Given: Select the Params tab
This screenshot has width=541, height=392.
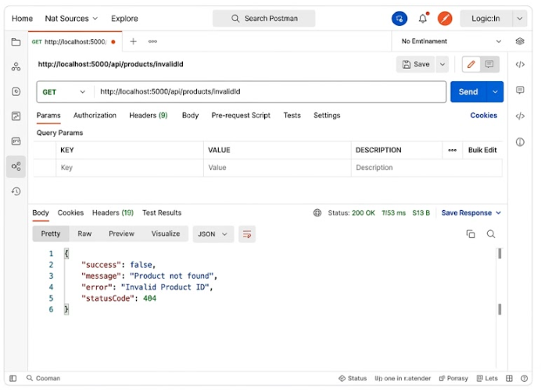Looking at the screenshot, I should click(x=48, y=116).
